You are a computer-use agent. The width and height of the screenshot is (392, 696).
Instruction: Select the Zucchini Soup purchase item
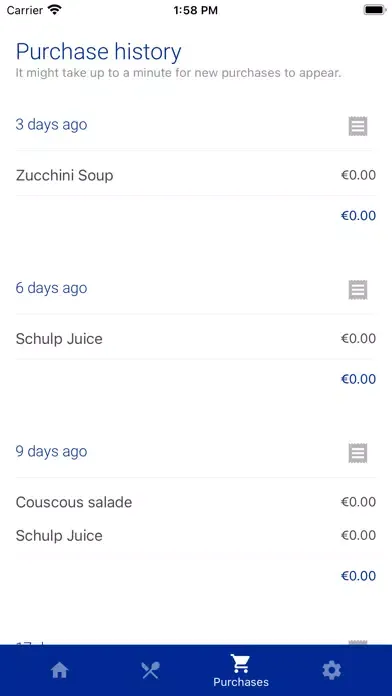pyautogui.click(x=196, y=175)
